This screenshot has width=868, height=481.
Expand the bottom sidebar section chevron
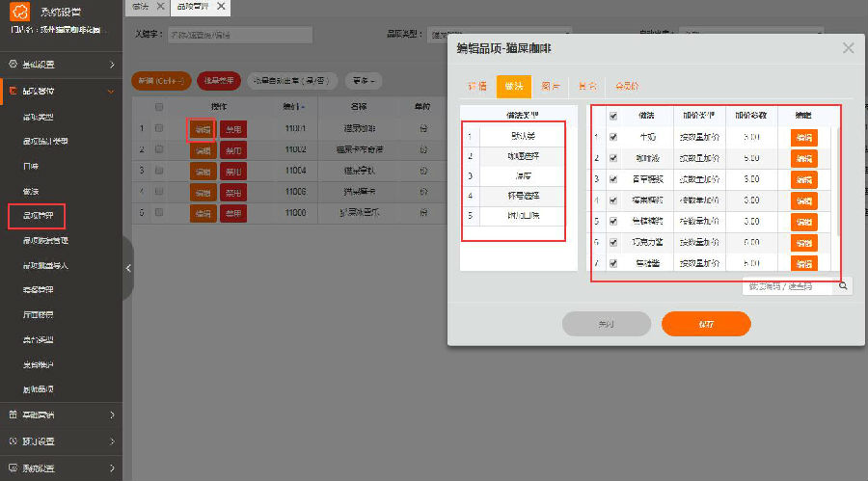[112, 468]
